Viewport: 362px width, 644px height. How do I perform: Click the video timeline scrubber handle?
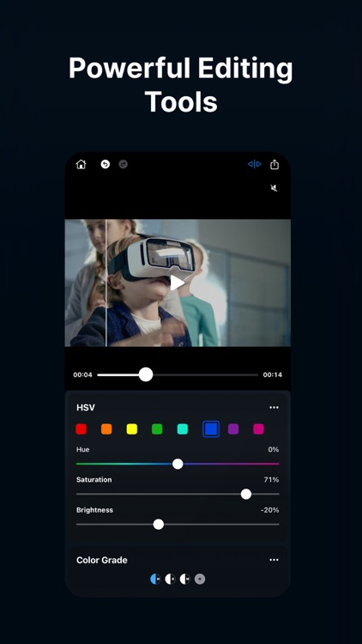[x=146, y=374]
